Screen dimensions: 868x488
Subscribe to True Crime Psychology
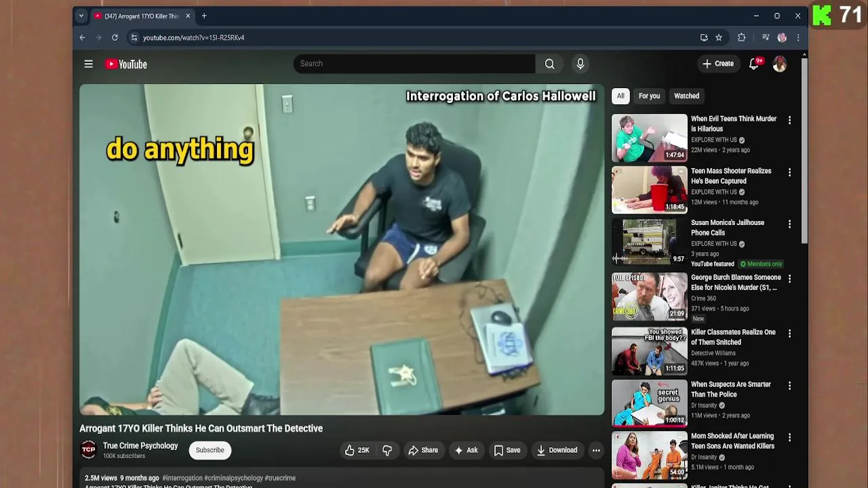coord(210,450)
